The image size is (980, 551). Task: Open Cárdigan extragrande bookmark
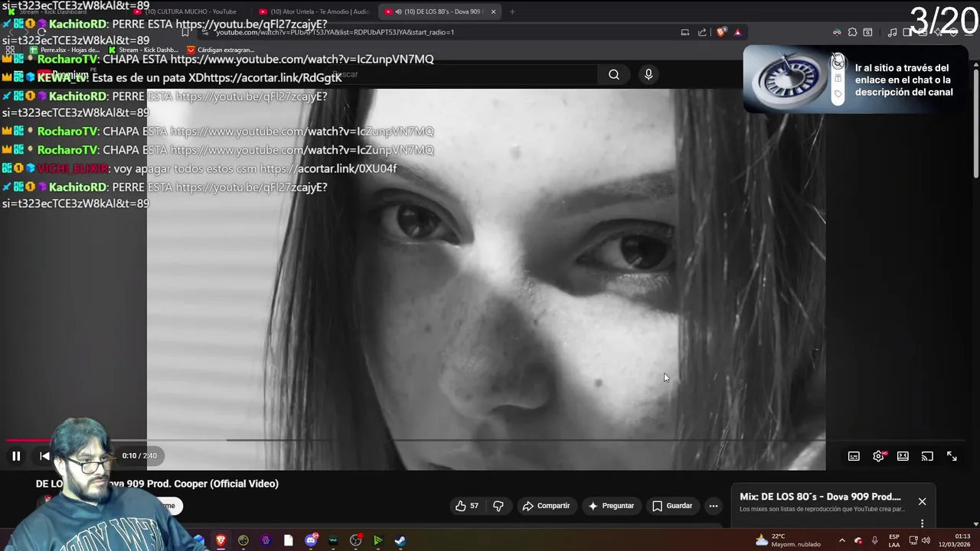pyautogui.click(x=220, y=50)
